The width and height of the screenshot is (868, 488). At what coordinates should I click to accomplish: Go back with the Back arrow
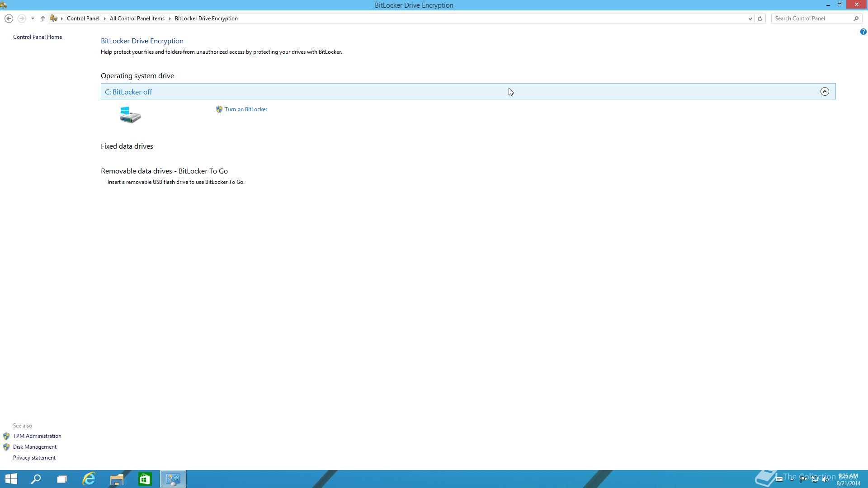pos(9,19)
